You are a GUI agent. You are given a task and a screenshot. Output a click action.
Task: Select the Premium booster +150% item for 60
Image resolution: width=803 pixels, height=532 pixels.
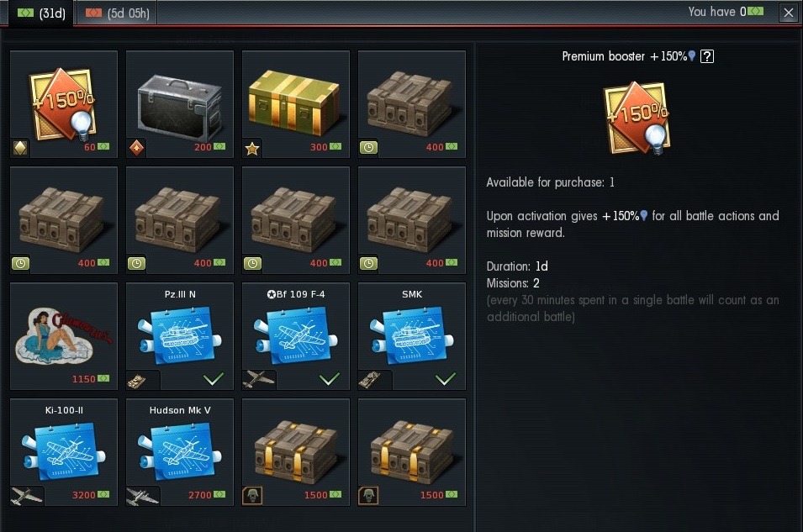coord(64,104)
